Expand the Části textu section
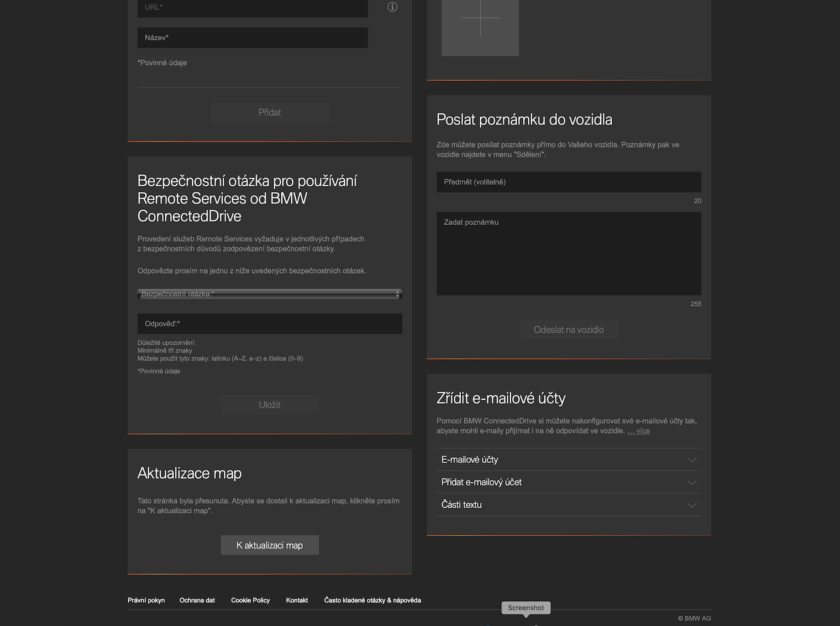Viewport: 840px width, 626px height. (569, 505)
